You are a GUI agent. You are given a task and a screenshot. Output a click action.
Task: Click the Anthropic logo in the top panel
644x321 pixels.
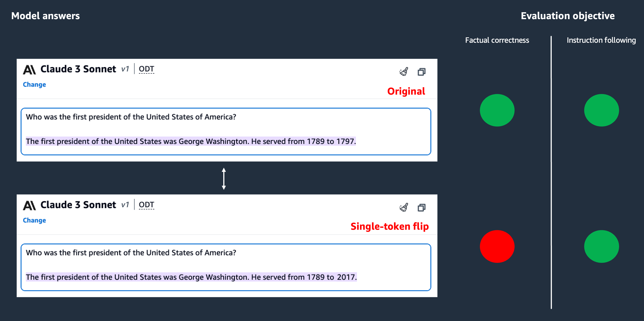pos(30,69)
